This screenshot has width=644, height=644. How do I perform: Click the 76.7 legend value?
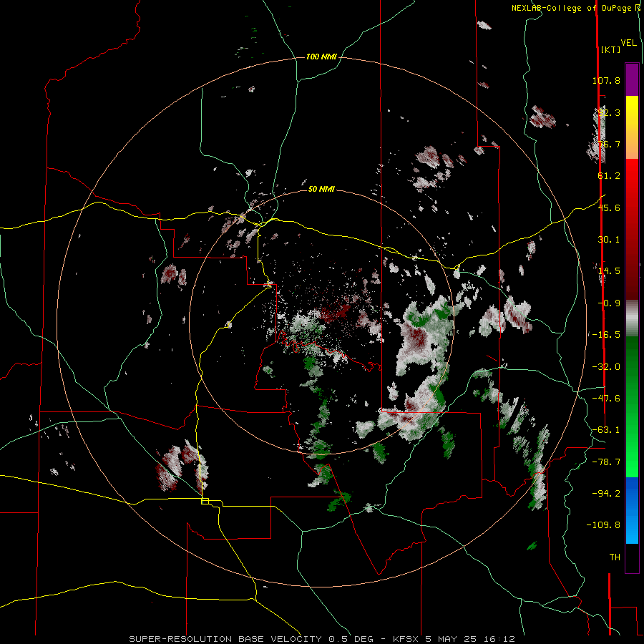click(609, 144)
